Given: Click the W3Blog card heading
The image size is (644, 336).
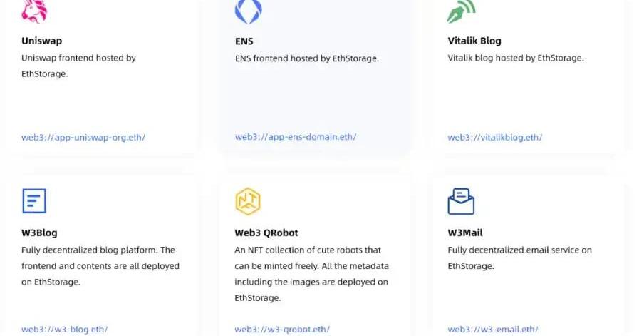Looking at the screenshot, I should (39, 233).
